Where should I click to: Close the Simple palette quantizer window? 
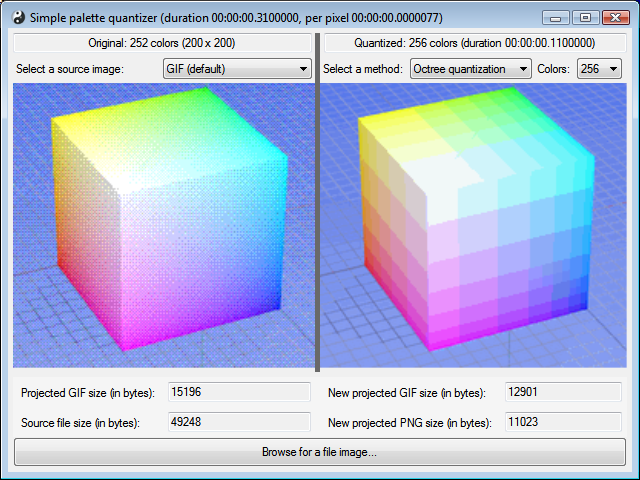tap(616, 18)
